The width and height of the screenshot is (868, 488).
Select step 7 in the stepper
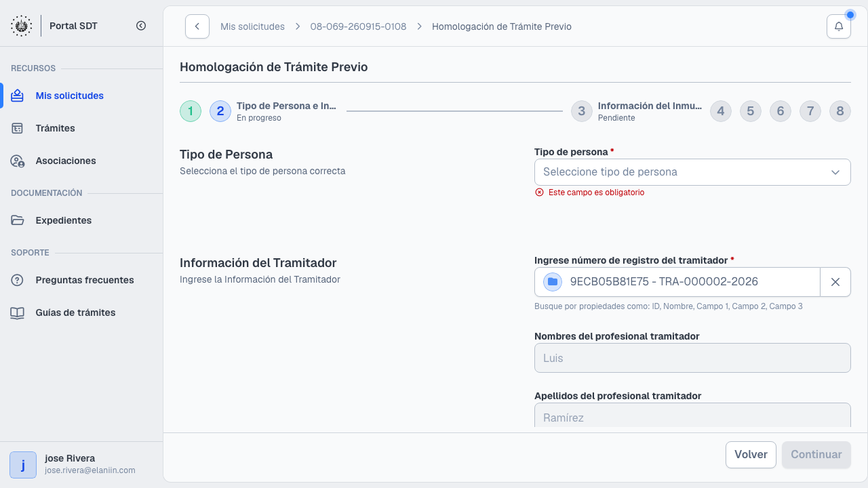click(x=810, y=111)
